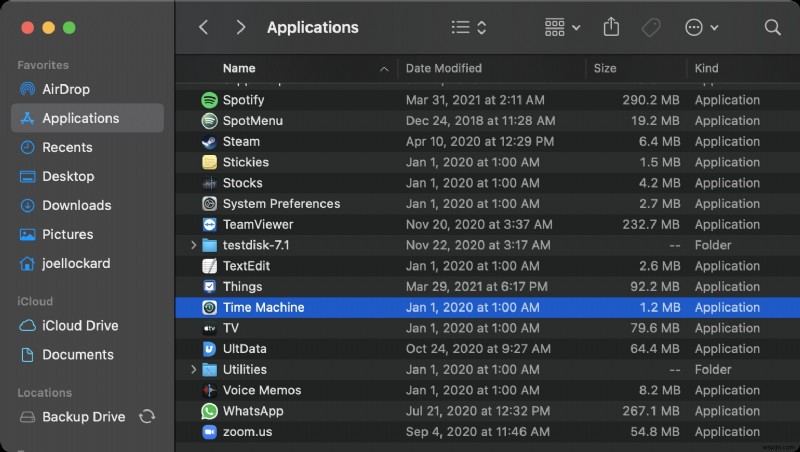Open AirDrop in the sidebar
The image size is (800, 452).
(x=87, y=89)
